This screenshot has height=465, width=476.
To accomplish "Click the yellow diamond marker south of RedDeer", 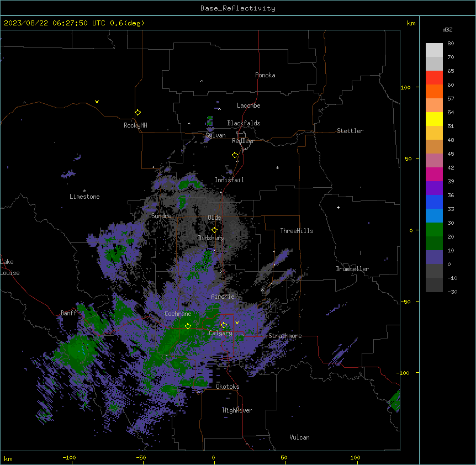I will pos(235,155).
